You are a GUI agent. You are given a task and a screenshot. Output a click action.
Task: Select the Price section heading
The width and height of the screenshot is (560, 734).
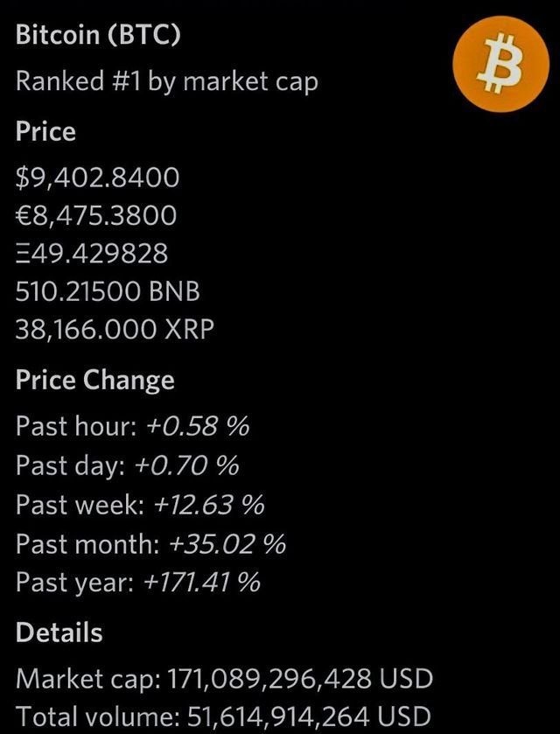[x=45, y=132]
